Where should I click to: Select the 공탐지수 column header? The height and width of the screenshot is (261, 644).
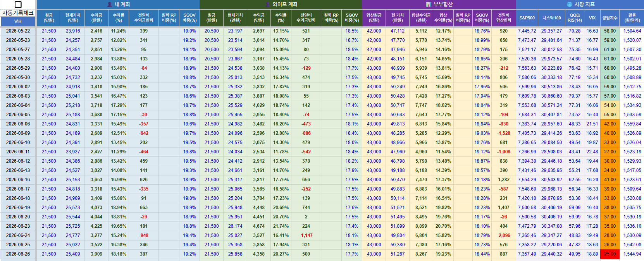[610, 18]
